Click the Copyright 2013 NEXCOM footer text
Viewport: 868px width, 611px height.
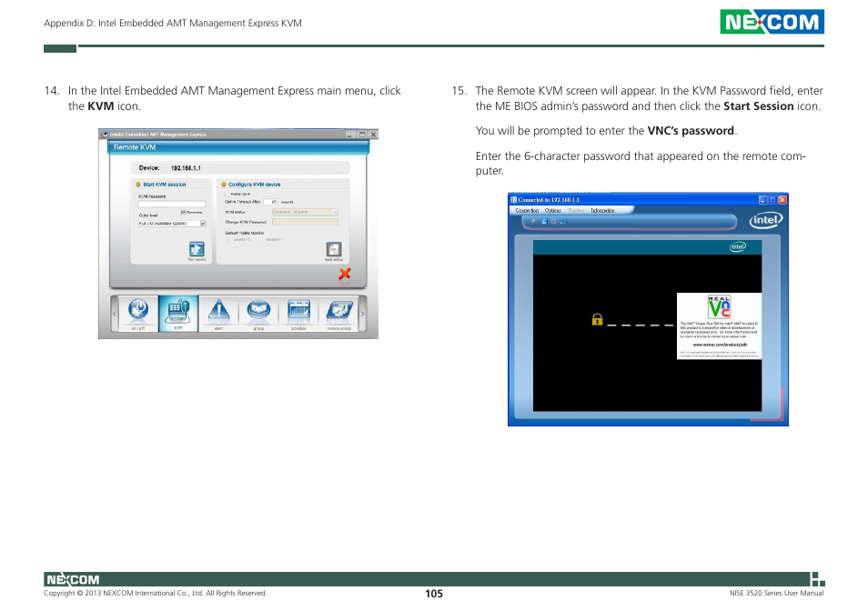point(155,594)
